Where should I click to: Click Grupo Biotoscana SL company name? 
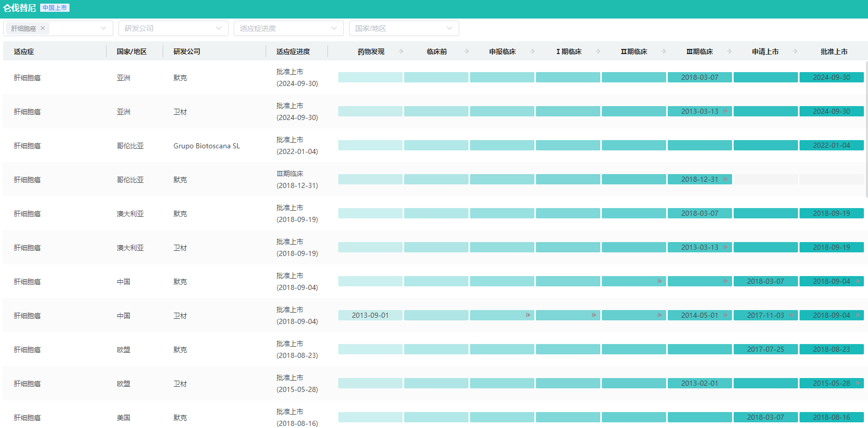coord(206,146)
